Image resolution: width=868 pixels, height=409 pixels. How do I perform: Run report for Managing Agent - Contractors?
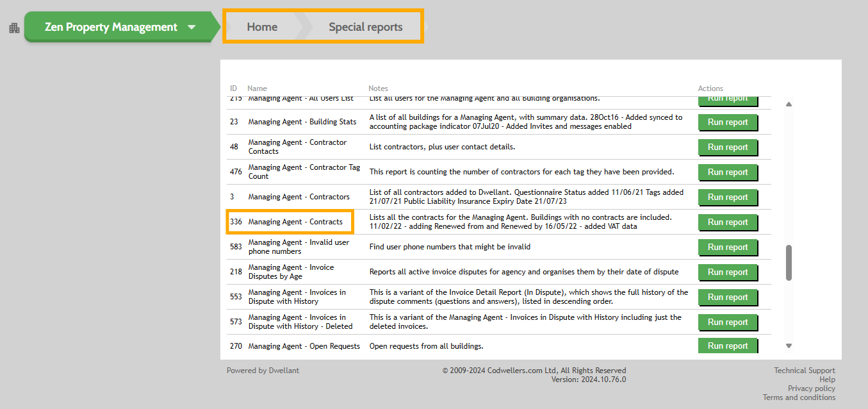pyautogui.click(x=728, y=197)
